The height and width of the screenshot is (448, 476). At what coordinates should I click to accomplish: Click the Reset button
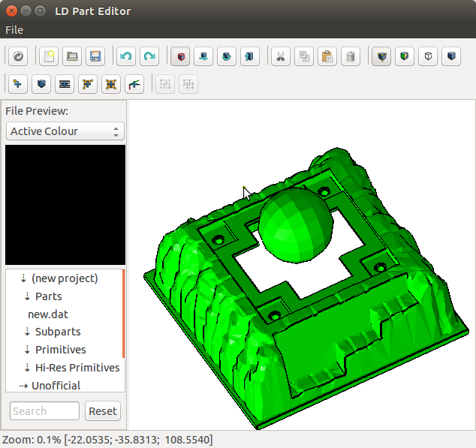[x=103, y=411]
